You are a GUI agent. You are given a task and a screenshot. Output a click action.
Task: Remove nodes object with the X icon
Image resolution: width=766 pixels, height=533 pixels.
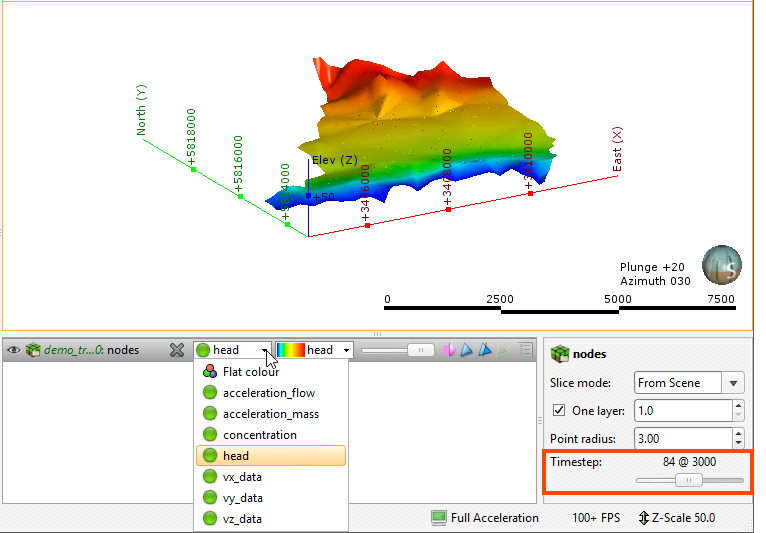click(x=177, y=350)
